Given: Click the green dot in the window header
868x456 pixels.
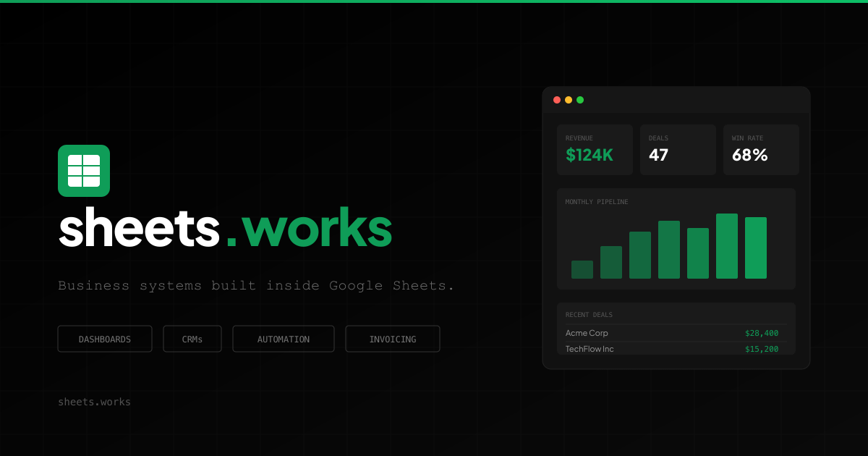Looking at the screenshot, I should 580,100.
